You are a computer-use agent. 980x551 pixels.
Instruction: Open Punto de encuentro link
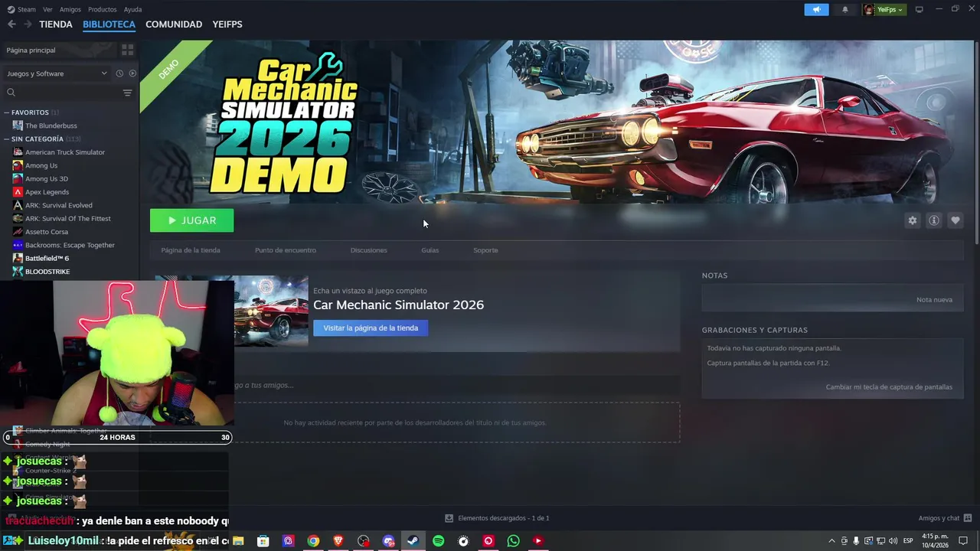(x=286, y=250)
